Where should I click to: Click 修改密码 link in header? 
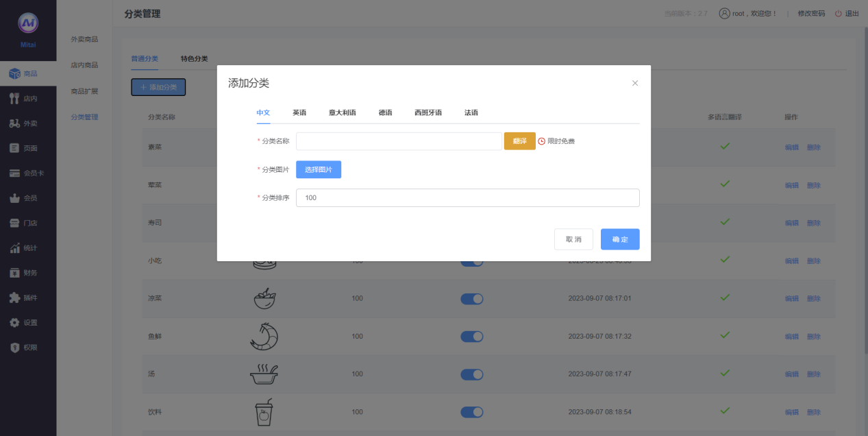tap(811, 14)
